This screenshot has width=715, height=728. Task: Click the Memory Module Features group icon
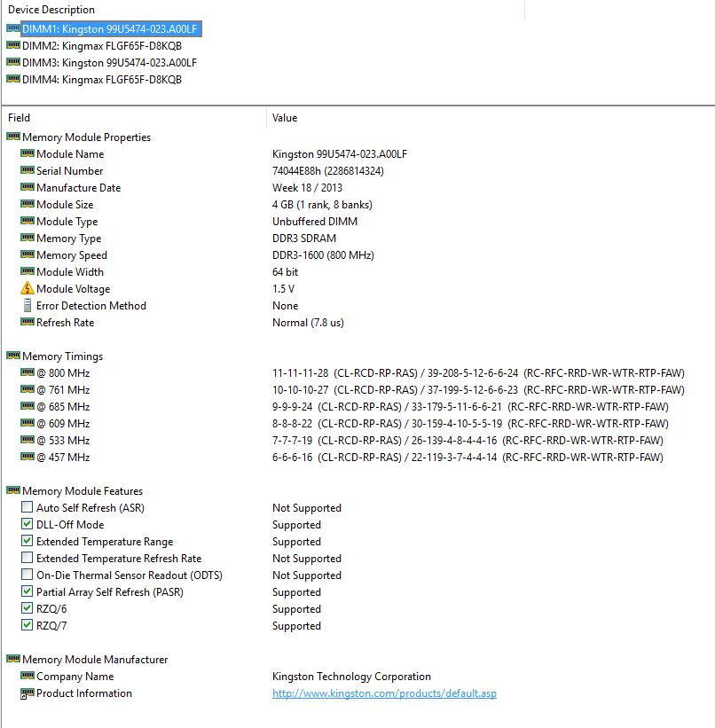pyautogui.click(x=13, y=490)
